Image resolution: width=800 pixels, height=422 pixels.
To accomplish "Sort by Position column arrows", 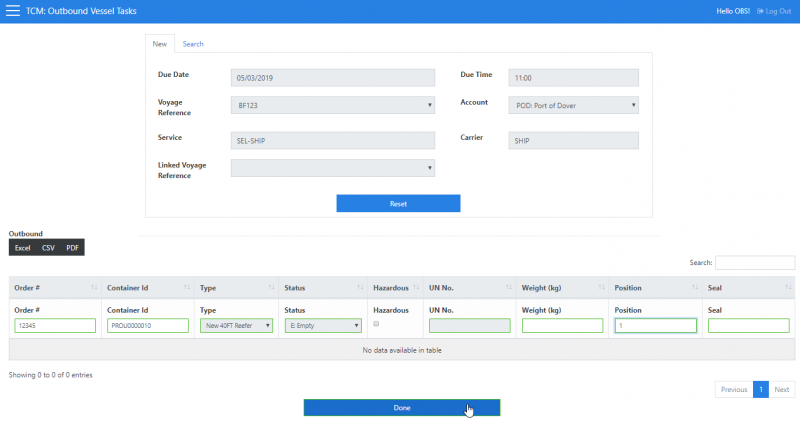I will click(x=695, y=288).
